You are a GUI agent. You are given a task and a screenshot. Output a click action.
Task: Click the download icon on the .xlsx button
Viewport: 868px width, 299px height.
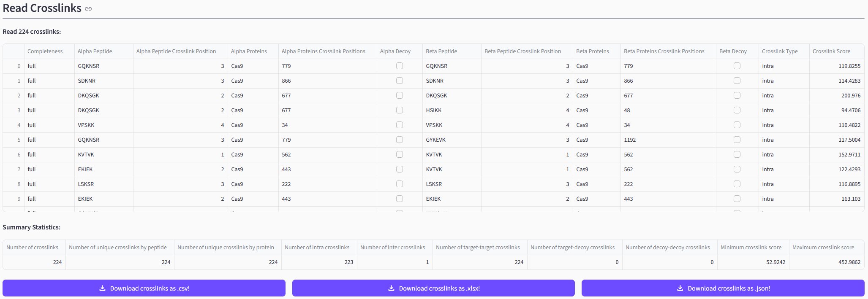pos(391,288)
